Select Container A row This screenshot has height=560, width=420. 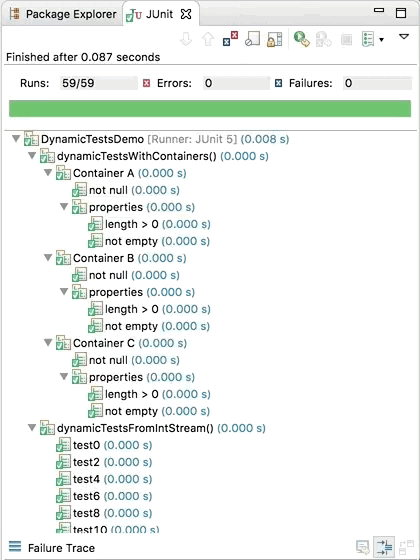(x=121, y=173)
